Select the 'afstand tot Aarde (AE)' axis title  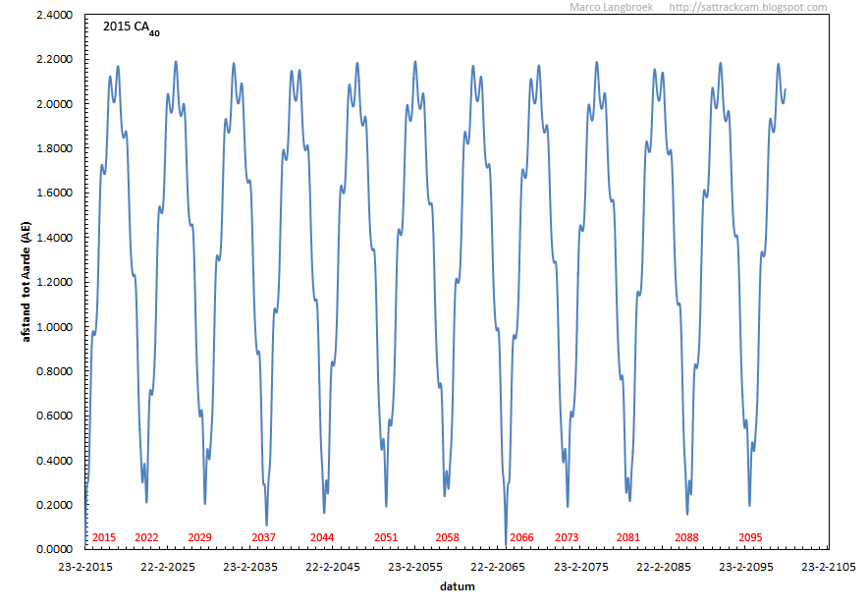click(28, 282)
